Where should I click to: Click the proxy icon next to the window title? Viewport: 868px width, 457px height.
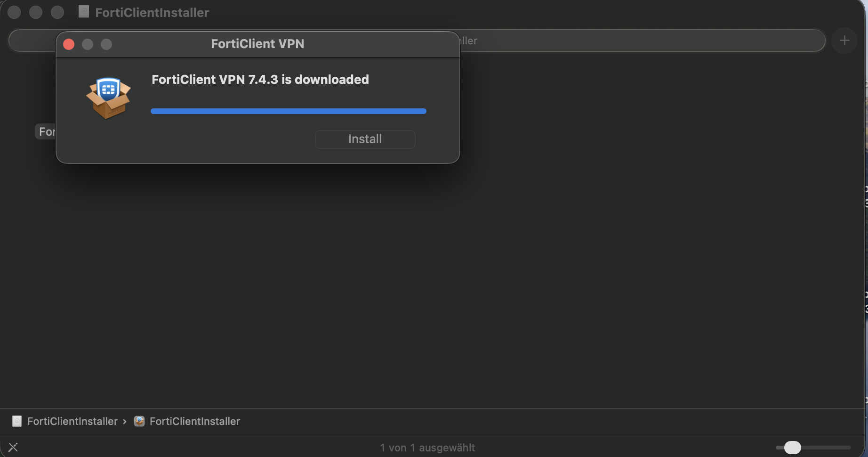84,12
